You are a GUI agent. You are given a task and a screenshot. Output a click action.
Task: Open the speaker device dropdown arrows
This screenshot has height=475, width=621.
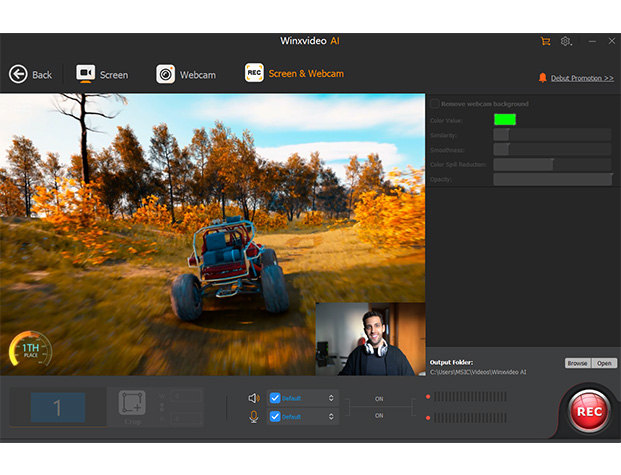[x=331, y=398]
